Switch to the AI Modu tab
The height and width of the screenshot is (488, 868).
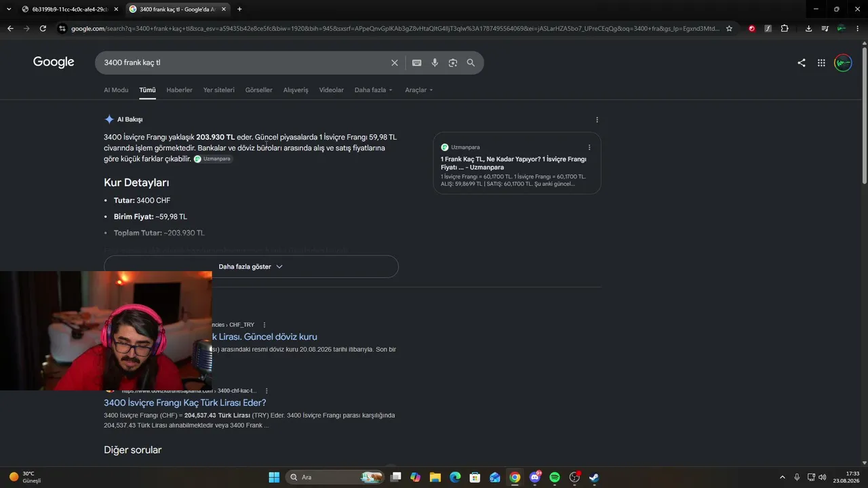(x=116, y=90)
